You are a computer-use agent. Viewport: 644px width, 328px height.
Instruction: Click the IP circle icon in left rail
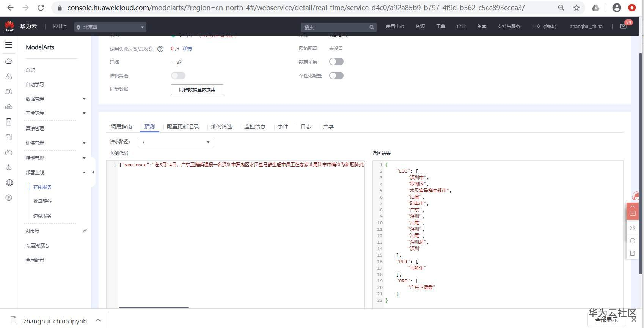pyautogui.click(x=9, y=198)
